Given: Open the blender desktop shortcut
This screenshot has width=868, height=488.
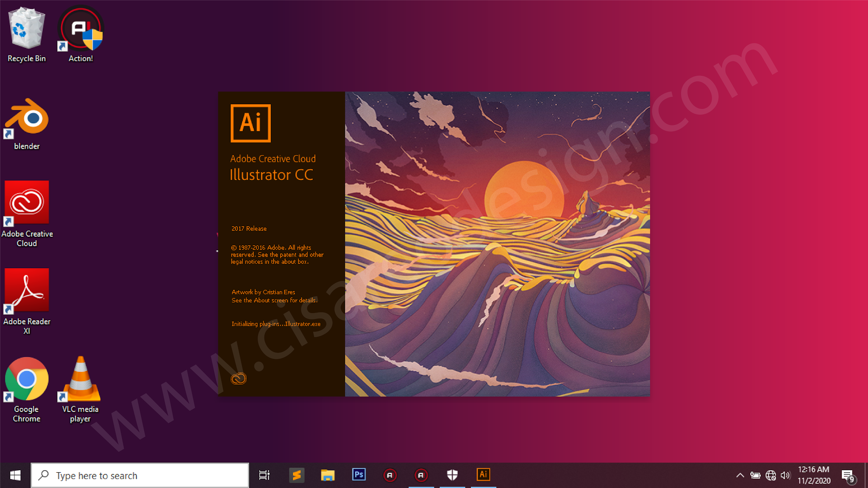Looking at the screenshot, I should coord(27,119).
